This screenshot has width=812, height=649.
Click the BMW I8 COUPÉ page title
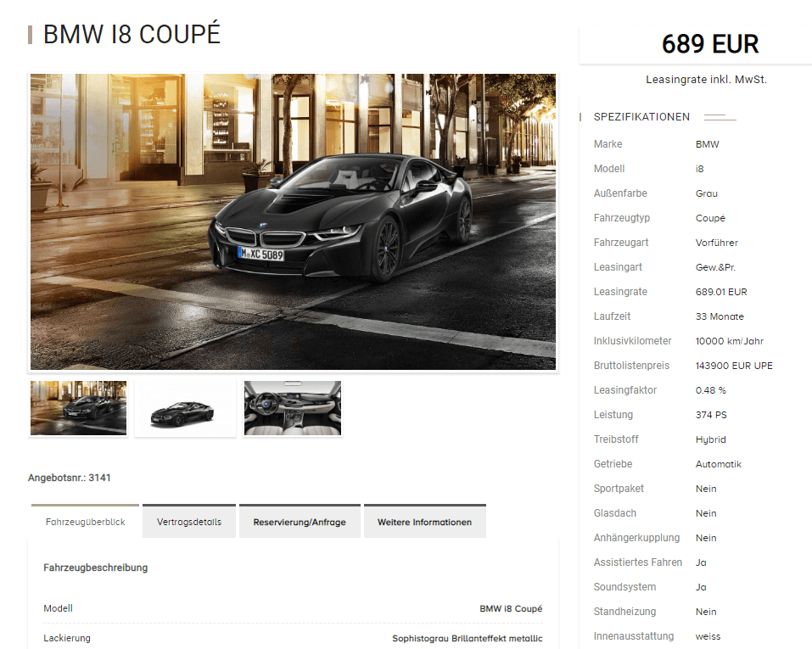132,34
